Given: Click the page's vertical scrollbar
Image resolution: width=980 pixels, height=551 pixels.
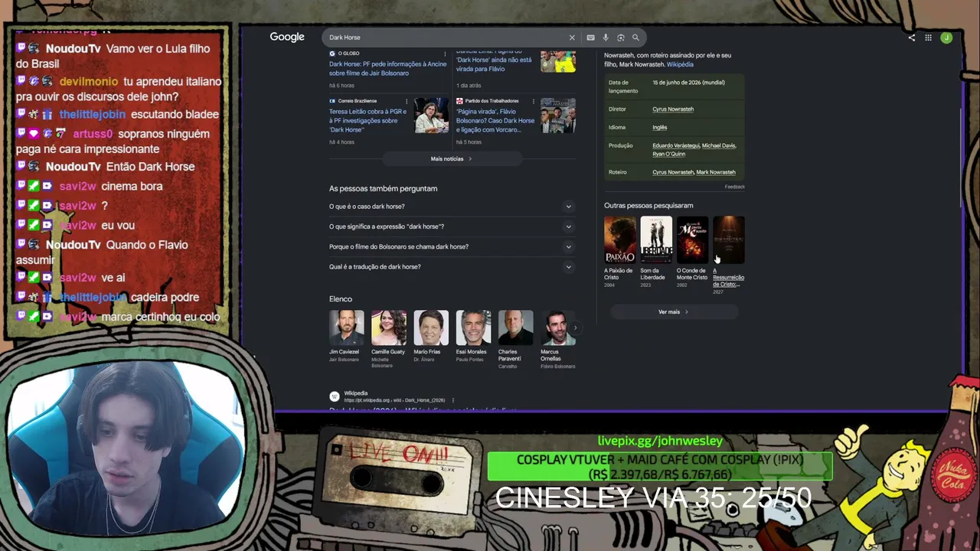Looking at the screenshot, I should [x=961, y=157].
